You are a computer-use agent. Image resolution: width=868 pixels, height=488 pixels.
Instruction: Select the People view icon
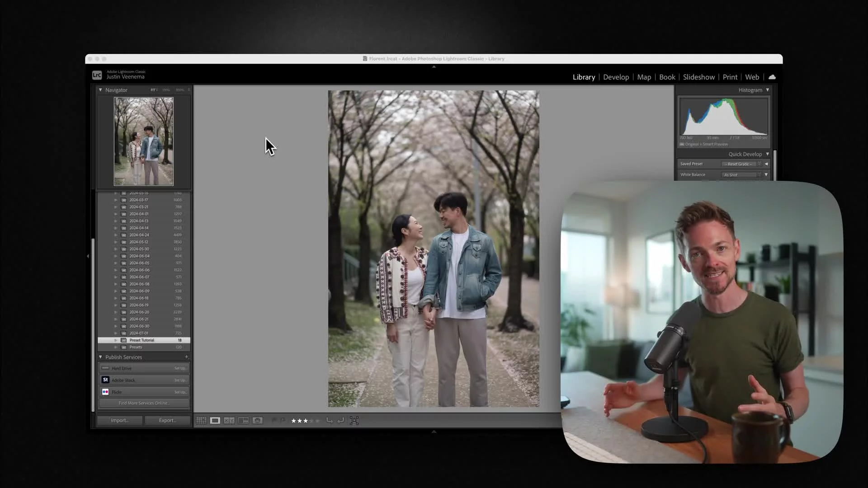click(x=258, y=420)
